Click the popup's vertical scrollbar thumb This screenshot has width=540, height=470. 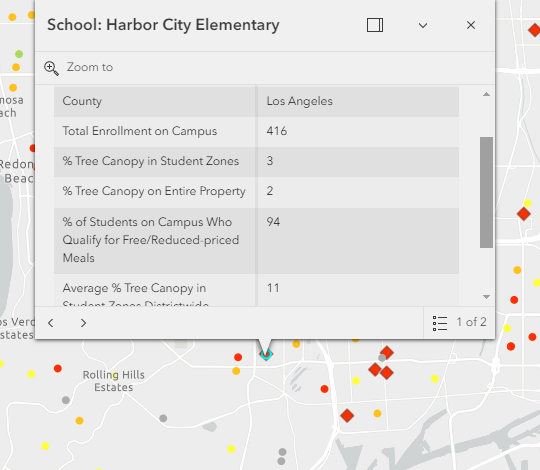(x=486, y=192)
